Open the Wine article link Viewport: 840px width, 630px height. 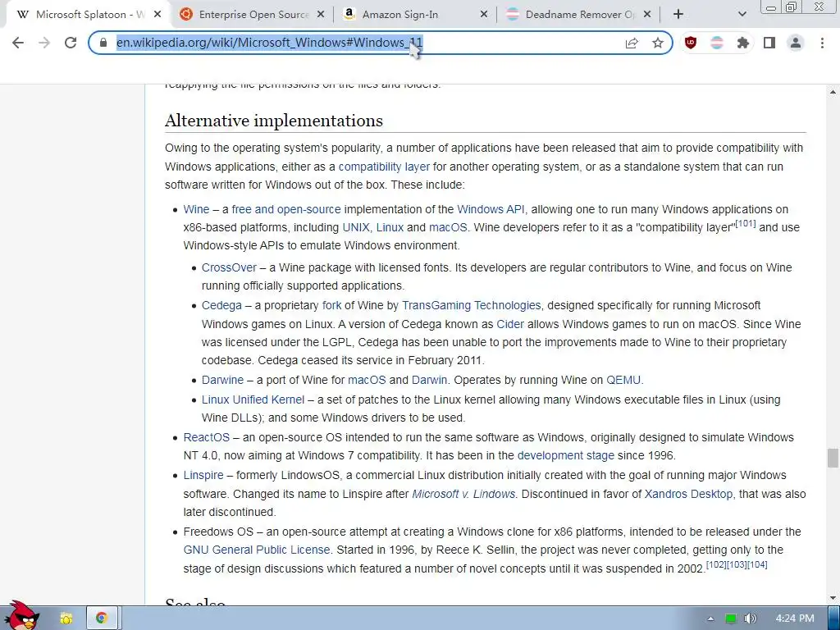[196, 209]
